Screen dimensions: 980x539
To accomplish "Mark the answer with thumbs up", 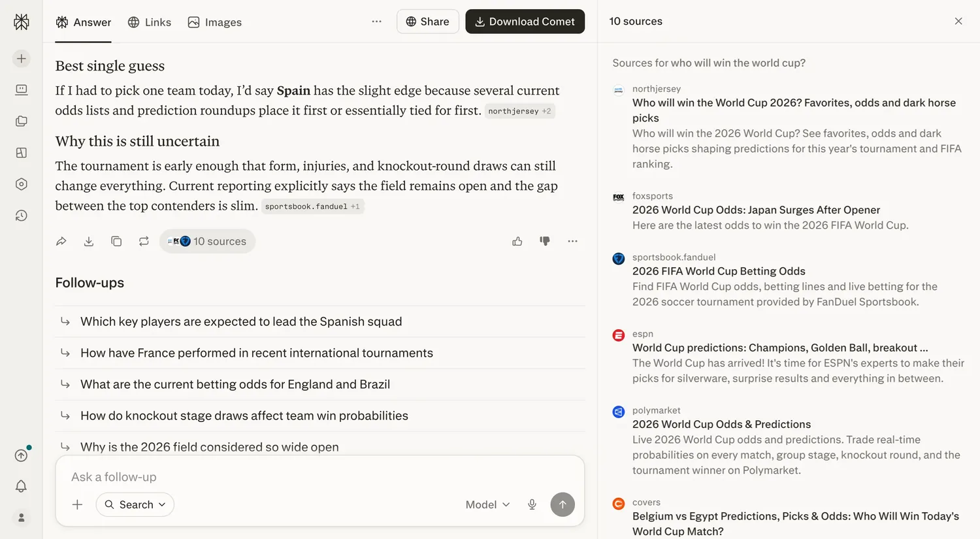I will click(517, 241).
